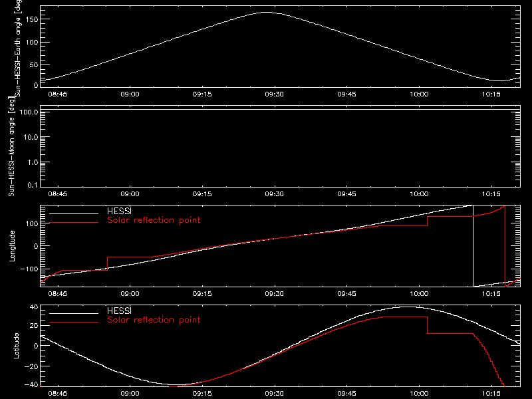The width and height of the screenshot is (532, 399).
Task: Click the Sun-HESSI-Moon angle axis title
Action: pos(11,146)
